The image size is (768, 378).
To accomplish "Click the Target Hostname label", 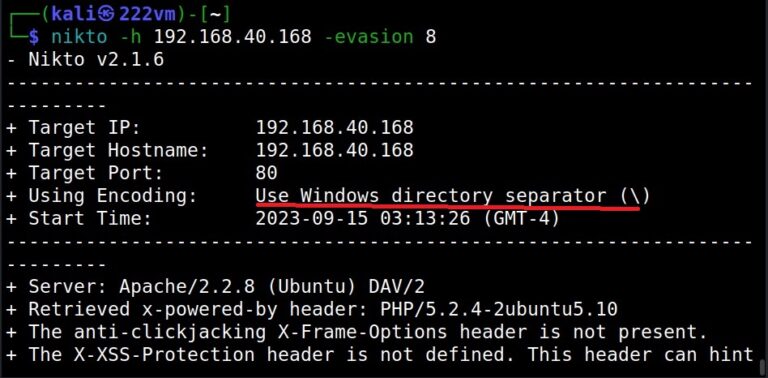I will pyautogui.click(x=119, y=150).
